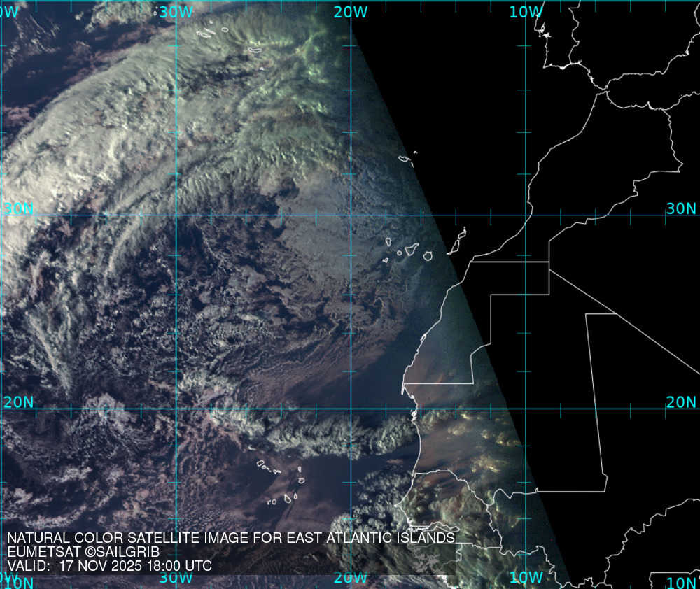Click grid intersection of 30N and 30W
This screenshot has height=589, width=700.
click(x=176, y=215)
